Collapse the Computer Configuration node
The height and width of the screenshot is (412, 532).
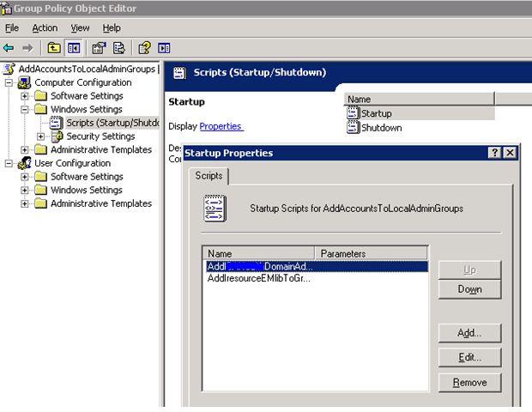click(10, 83)
